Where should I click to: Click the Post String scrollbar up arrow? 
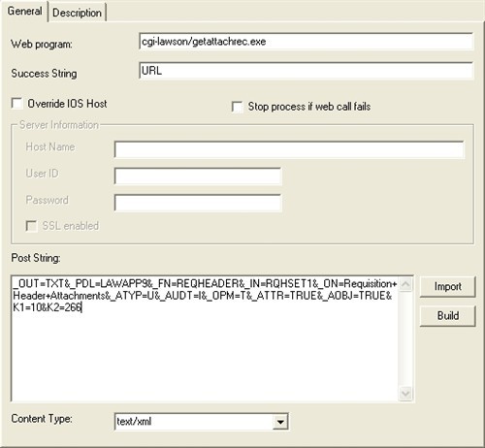click(405, 284)
